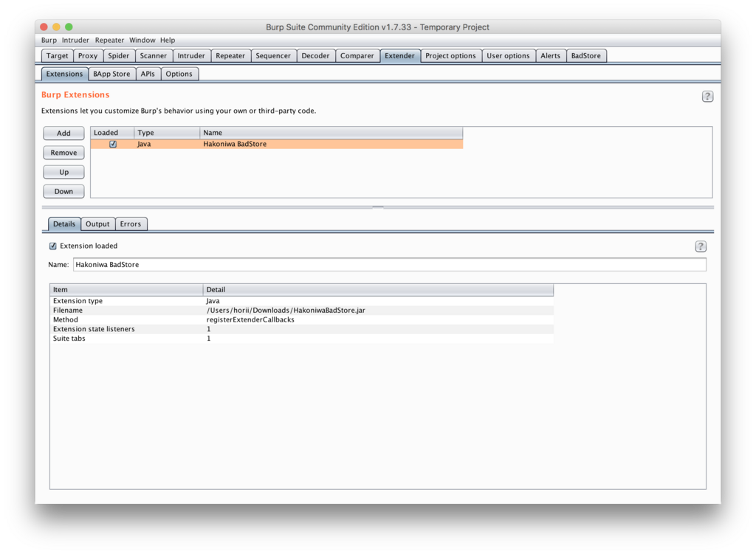The image size is (756, 554).
Task: Select the Details tab
Action: [64, 224]
